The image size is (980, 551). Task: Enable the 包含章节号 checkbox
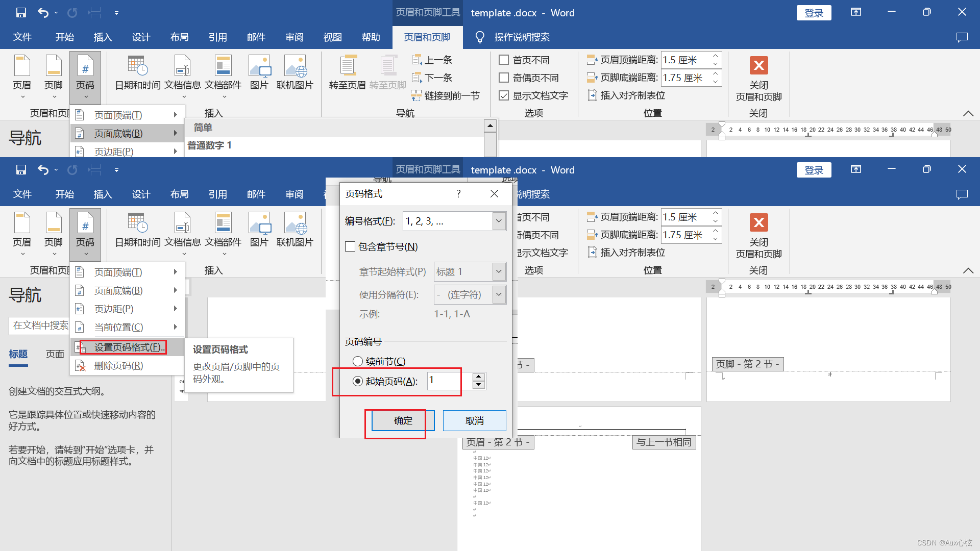click(351, 247)
